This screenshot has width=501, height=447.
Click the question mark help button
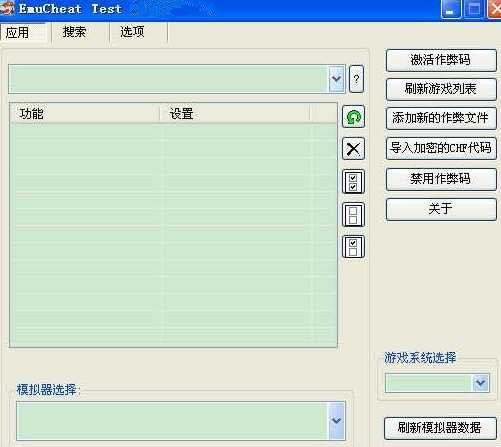(x=356, y=79)
